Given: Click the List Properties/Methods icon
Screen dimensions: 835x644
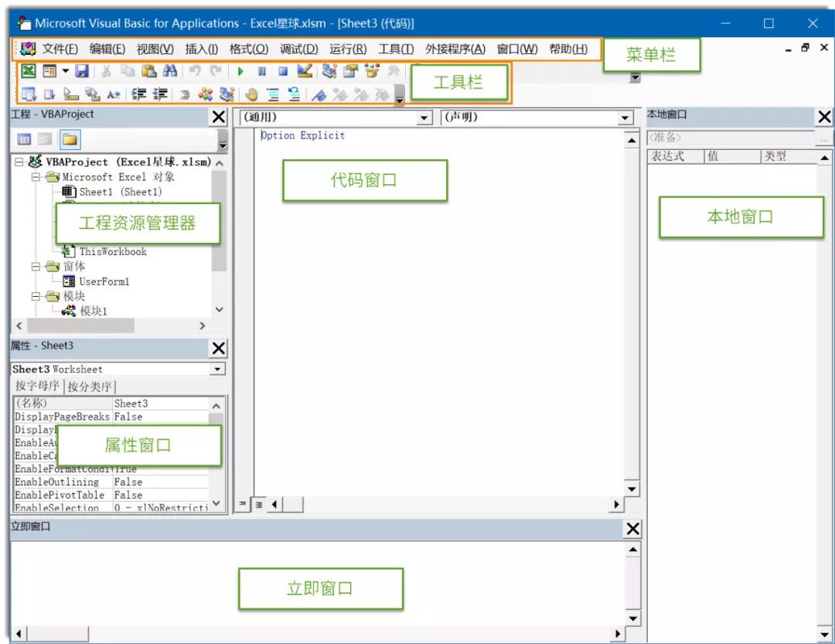Looking at the screenshot, I should click(29, 94).
